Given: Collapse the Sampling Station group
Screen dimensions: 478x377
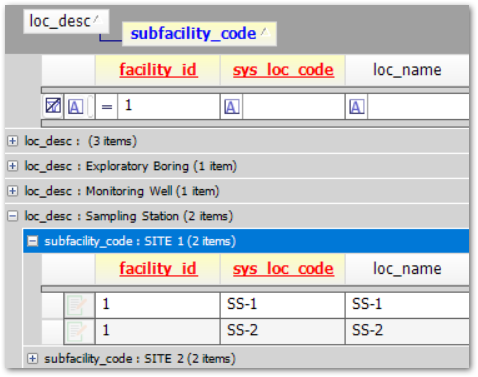Looking at the screenshot, I should pos(12,216).
